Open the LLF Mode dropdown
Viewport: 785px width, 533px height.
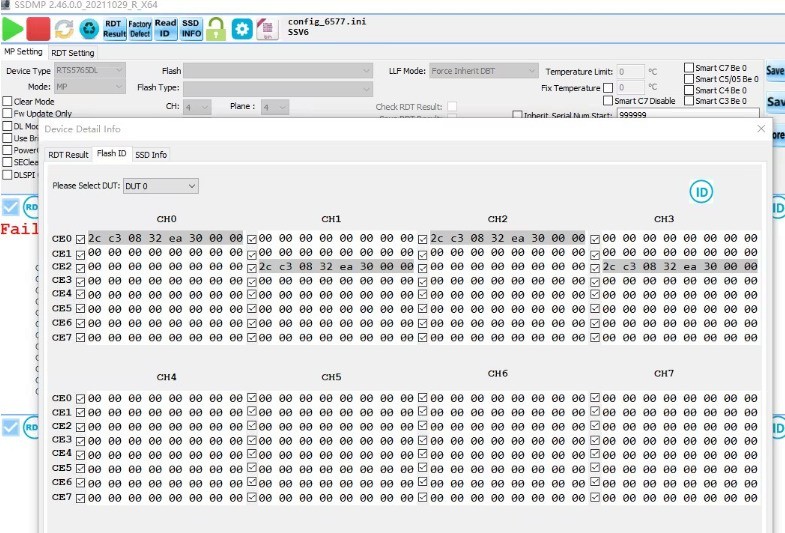pyautogui.click(x=484, y=71)
